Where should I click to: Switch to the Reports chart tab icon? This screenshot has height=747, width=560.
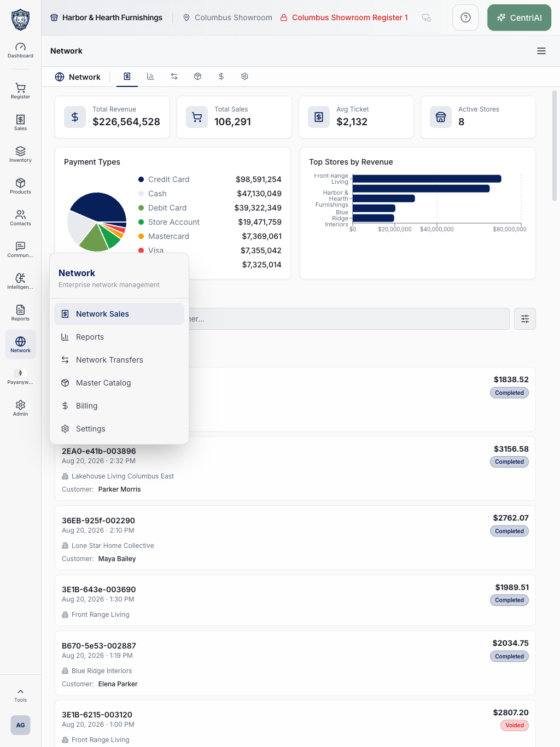click(x=150, y=77)
